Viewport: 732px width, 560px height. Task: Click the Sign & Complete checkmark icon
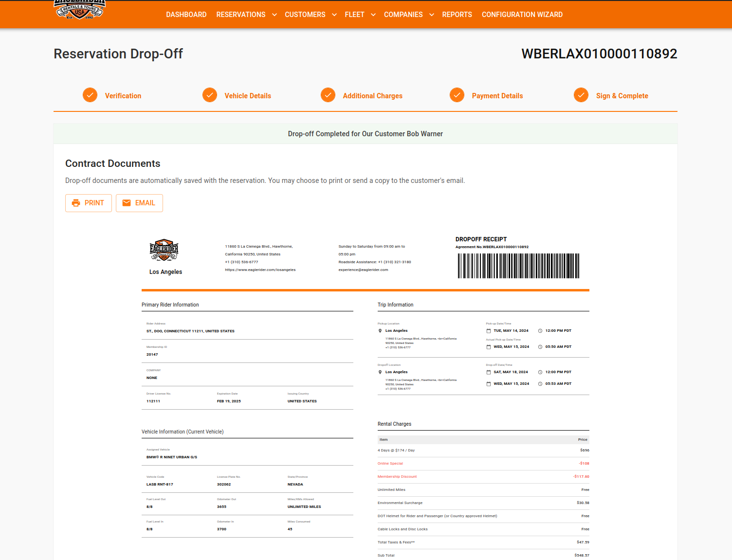click(x=581, y=95)
